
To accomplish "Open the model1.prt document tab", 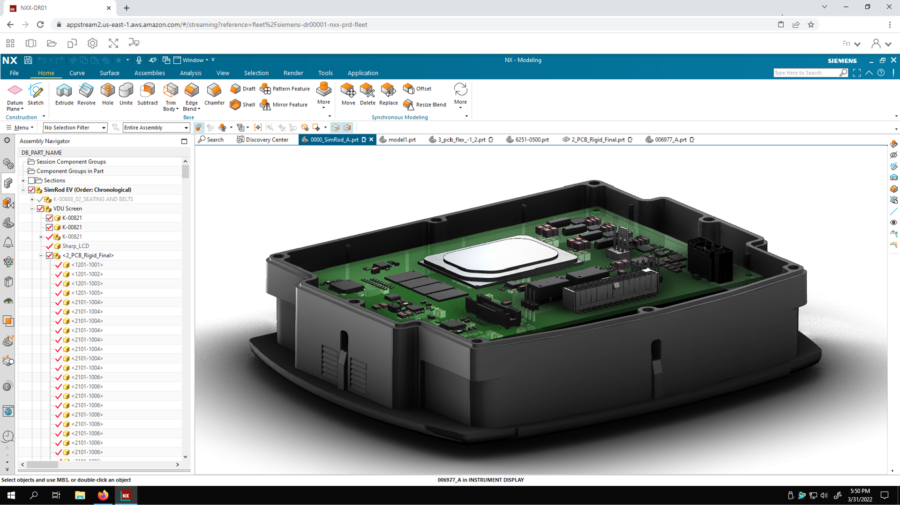I will click(404, 140).
